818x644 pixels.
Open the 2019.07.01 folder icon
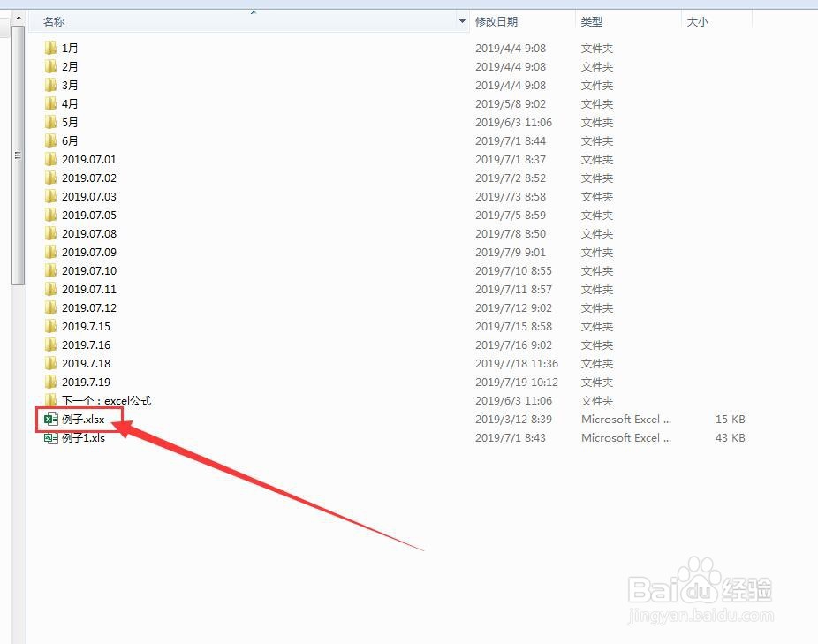(x=50, y=159)
